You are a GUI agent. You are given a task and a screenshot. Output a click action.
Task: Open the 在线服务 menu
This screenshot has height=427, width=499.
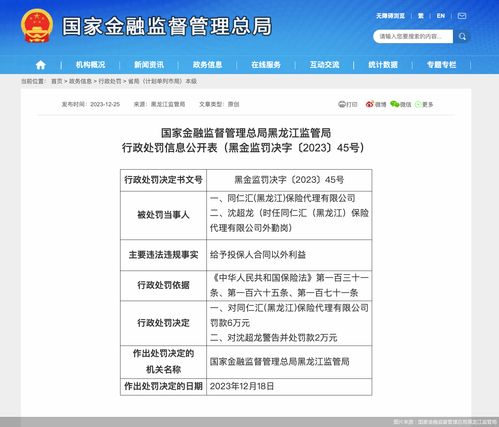266,65
